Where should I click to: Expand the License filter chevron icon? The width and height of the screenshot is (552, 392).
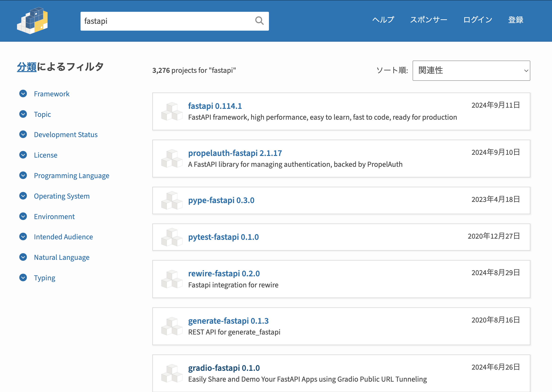23,155
